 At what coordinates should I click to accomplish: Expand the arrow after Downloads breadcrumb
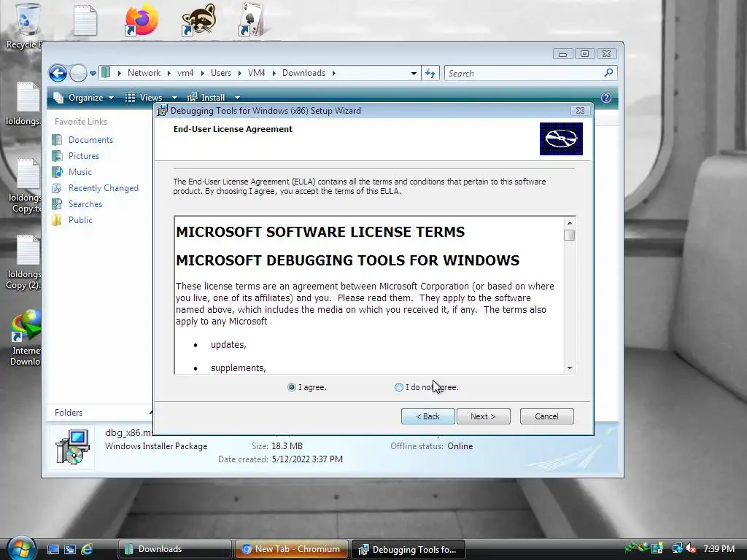click(333, 73)
